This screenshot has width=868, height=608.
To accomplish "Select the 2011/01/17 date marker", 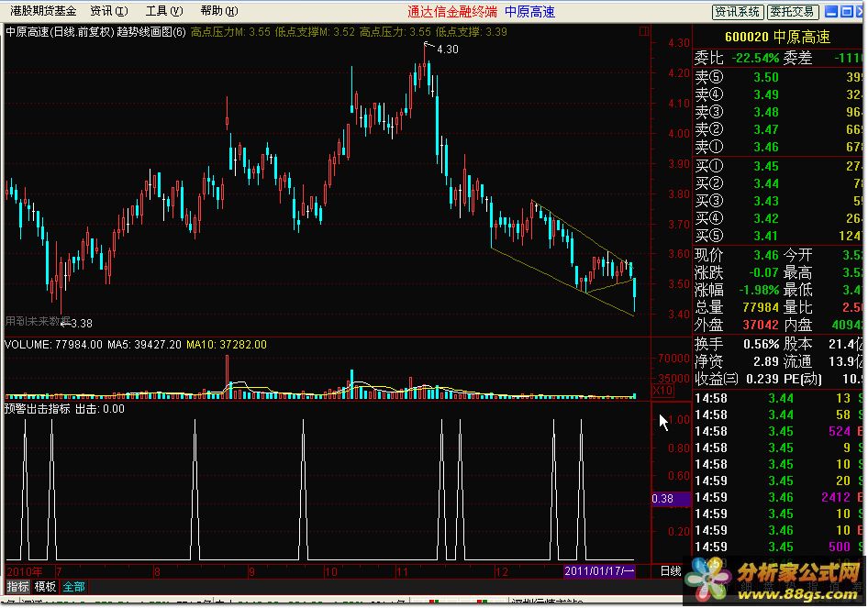I will [599, 571].
